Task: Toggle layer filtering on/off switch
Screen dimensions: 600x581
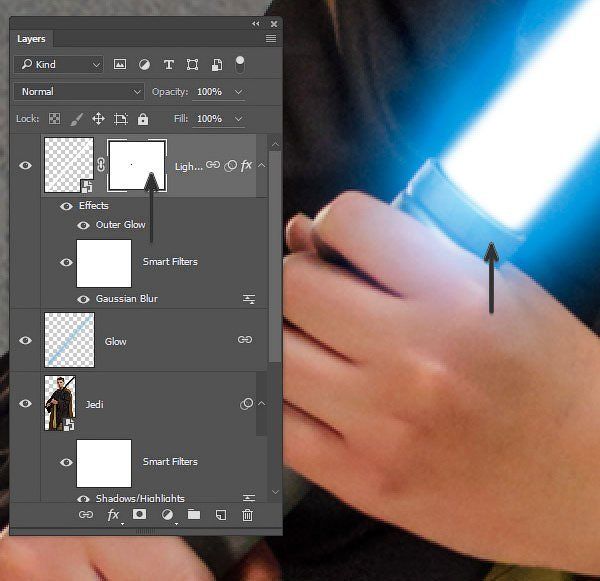Action: [x=240, y=65]
